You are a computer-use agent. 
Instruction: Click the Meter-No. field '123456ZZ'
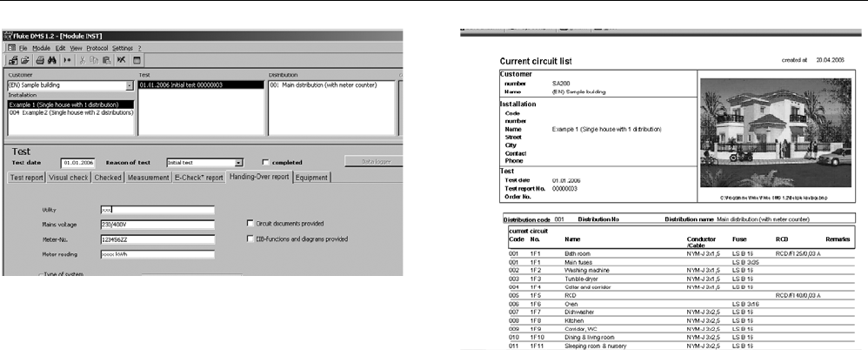(x=157, y=239)
